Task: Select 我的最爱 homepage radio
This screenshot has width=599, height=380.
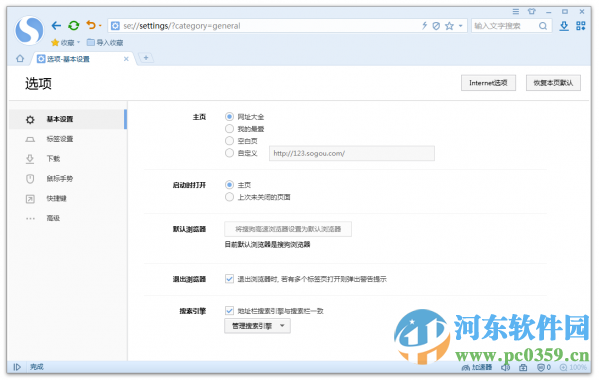Action: pyautogui.click(x=229, y=129)
